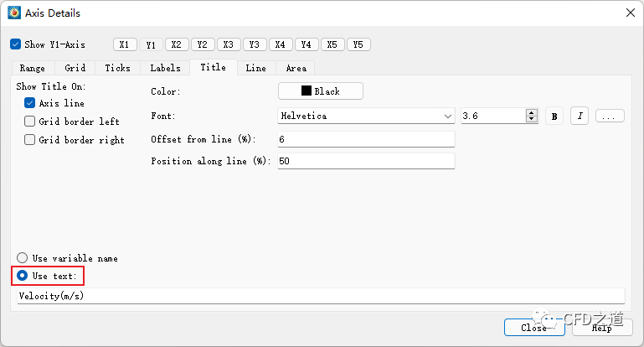Select the Y5 axis button
The height and width of the screenshot is (347, 644).
pyautogui.click(x=358, y=44)
